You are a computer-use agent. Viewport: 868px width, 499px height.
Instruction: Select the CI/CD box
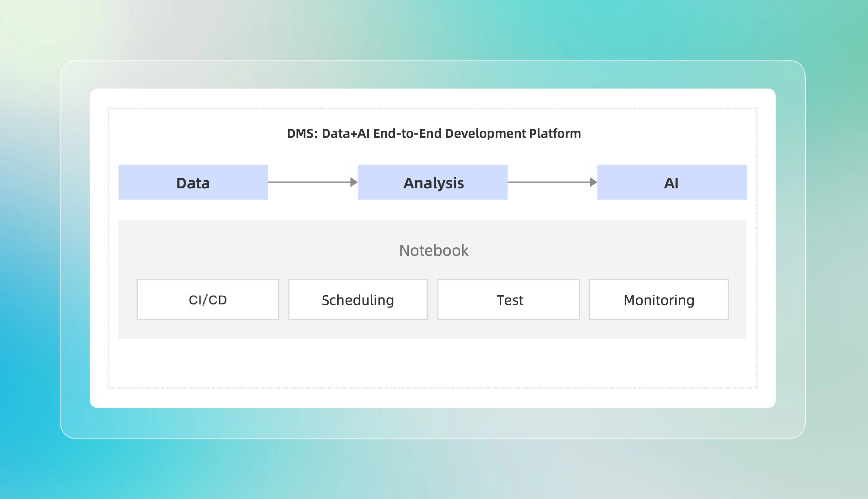coord(208,299)
